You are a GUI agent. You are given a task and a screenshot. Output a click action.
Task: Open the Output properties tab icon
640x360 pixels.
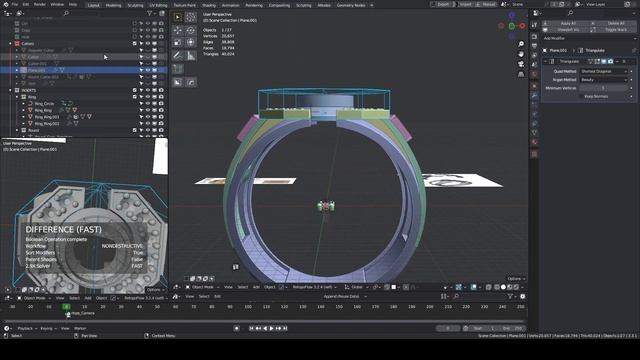[x=534, y=46]
